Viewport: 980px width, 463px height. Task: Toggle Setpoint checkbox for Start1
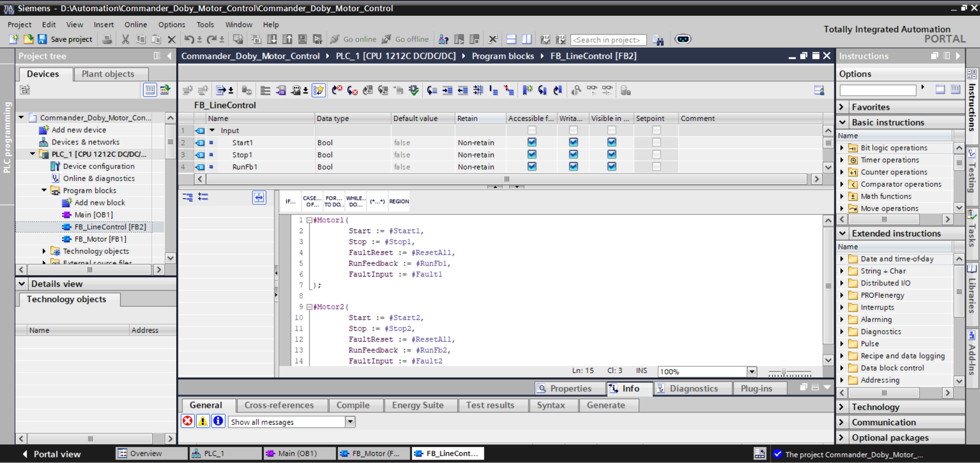click(x=657, y=142)
